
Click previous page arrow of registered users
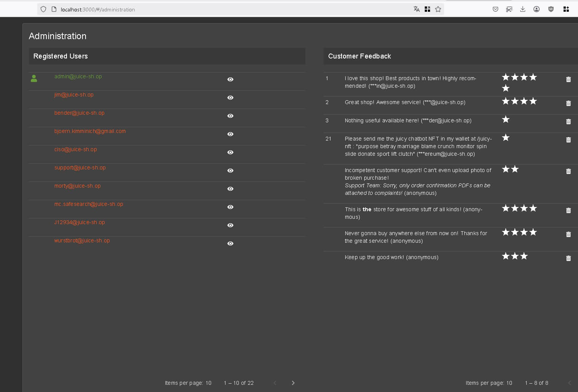[275, 383]
